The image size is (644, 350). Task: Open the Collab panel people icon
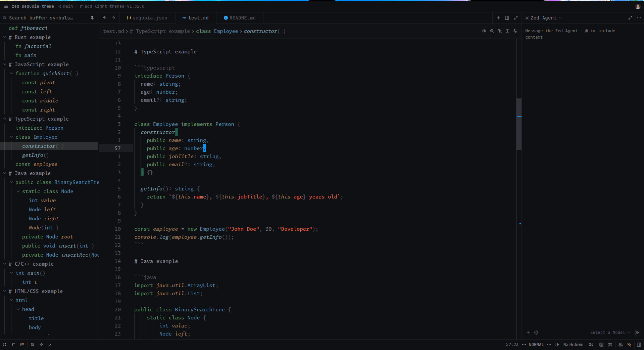point(621,345)
